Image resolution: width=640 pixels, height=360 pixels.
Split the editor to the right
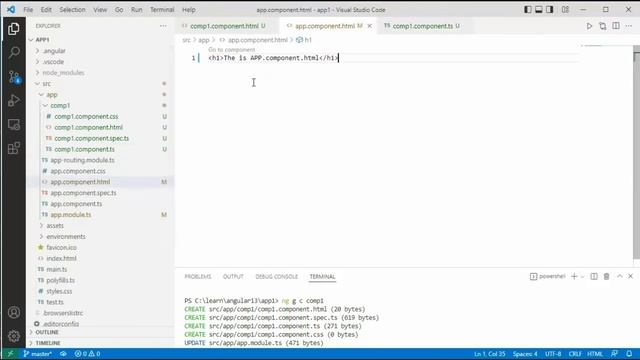pyautogui.click(x=616, y=26)
